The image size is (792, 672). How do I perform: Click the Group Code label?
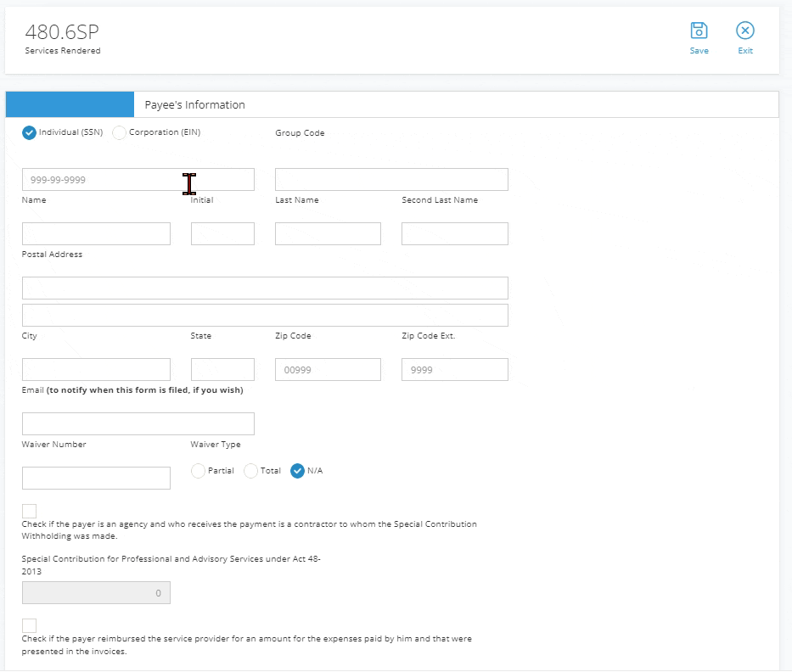pos(300,132)
